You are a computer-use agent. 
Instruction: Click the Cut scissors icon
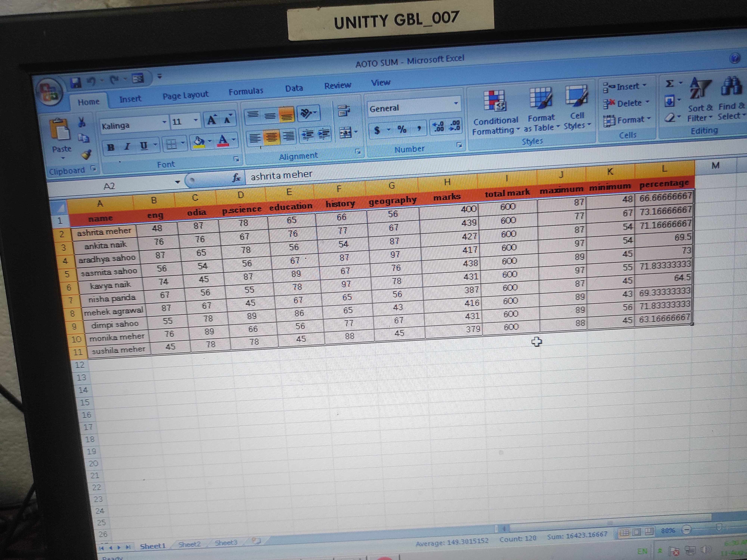point(81,122)
